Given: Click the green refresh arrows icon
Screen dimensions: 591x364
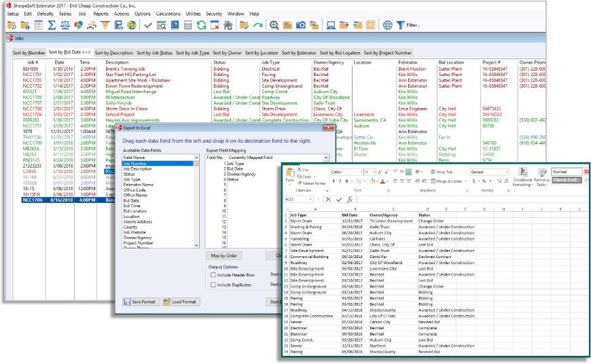Looking at the screenshot, I should (201, 25).
